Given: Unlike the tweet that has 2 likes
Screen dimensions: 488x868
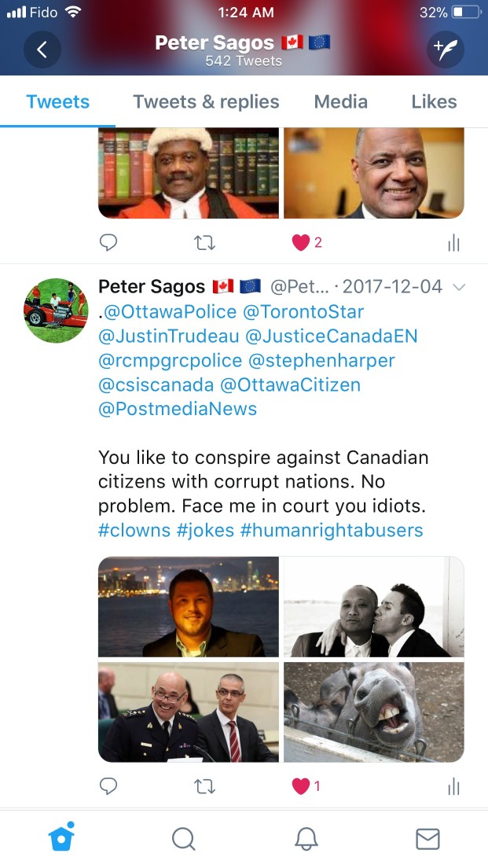Looking at the screenshot, I should [300, 242].
